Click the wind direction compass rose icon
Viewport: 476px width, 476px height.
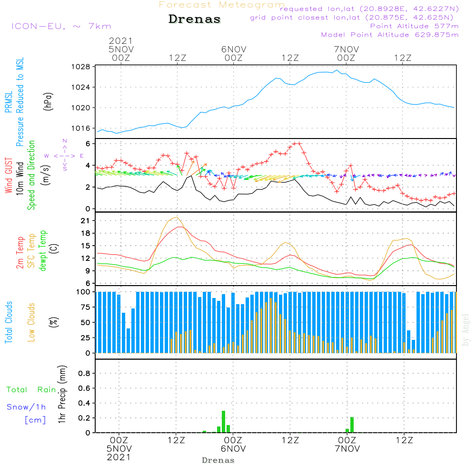[x=64, y=155]
